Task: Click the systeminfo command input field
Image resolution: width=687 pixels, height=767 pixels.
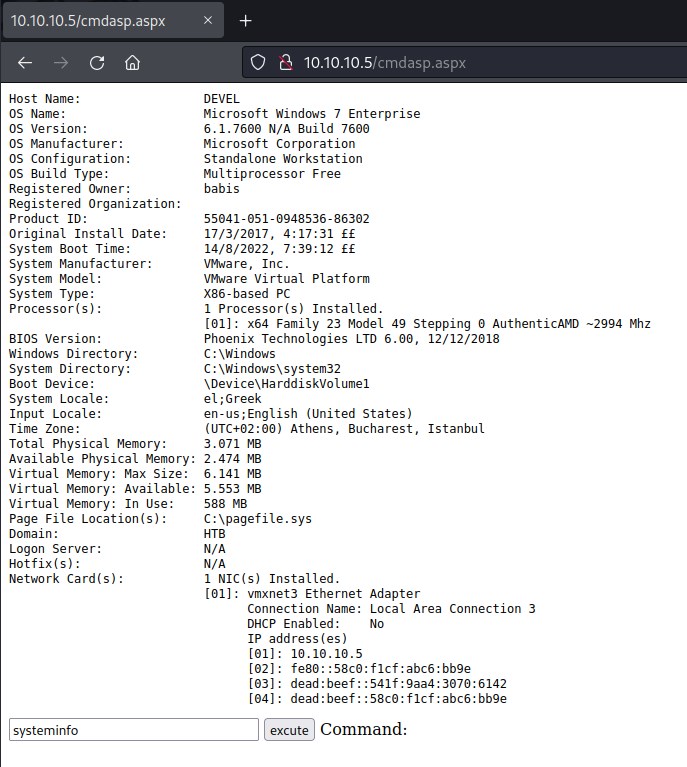Action: (x=133, y=730)
